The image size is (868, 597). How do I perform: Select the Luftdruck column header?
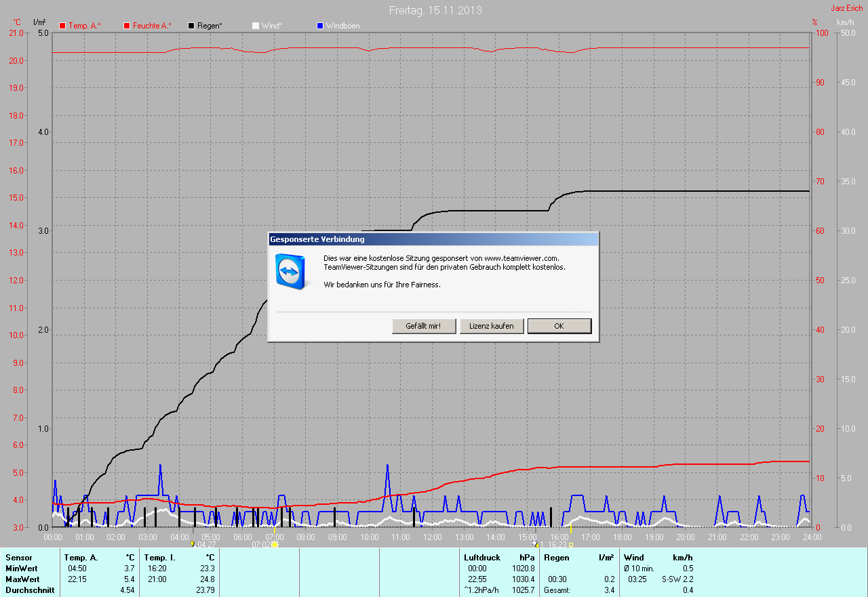tap(481, 558)
